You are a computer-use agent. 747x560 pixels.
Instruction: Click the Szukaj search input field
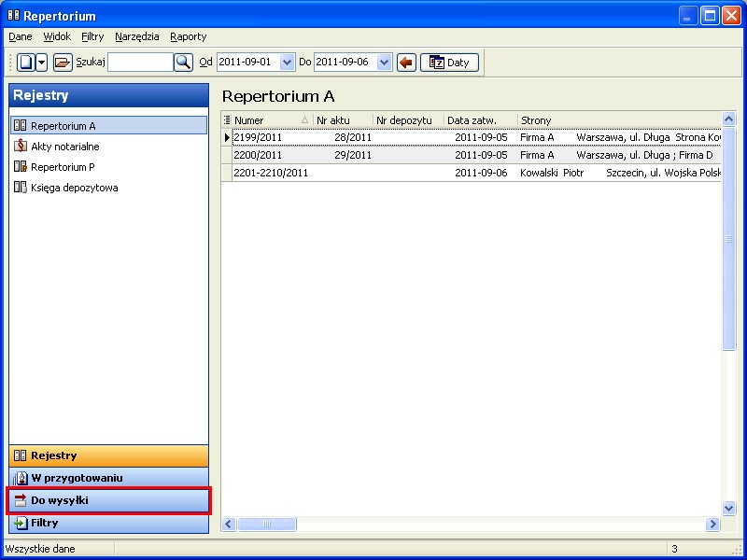coord(139,63)
